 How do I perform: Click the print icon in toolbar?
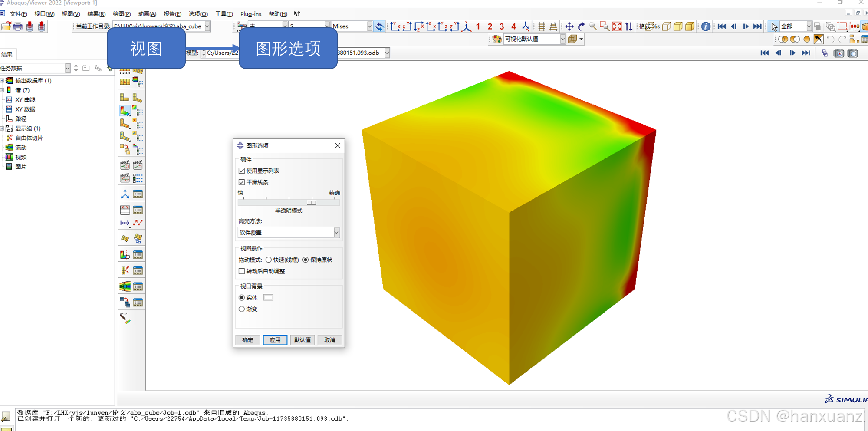[18, 26]
